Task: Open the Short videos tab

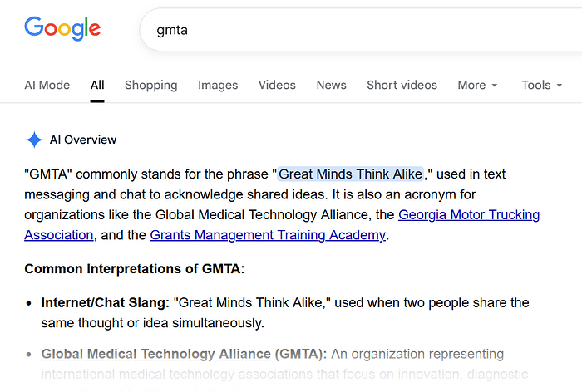Action: [402, 85]
